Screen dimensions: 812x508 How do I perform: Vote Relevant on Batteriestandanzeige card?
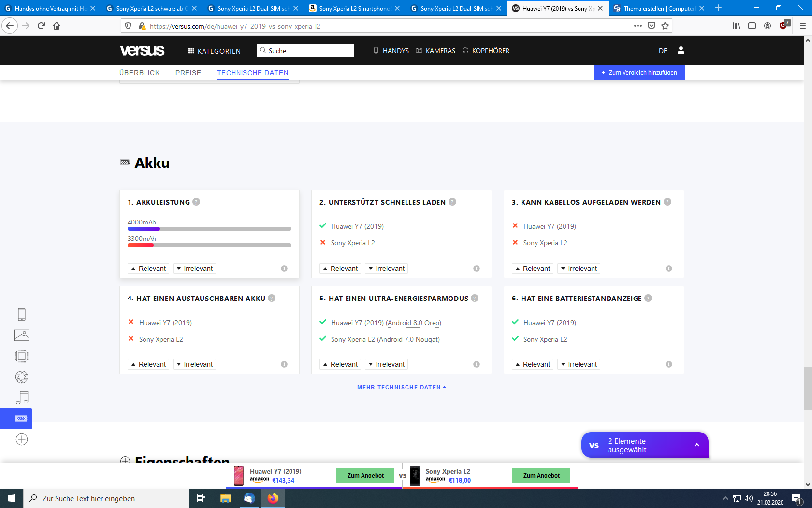click(533, 364)
